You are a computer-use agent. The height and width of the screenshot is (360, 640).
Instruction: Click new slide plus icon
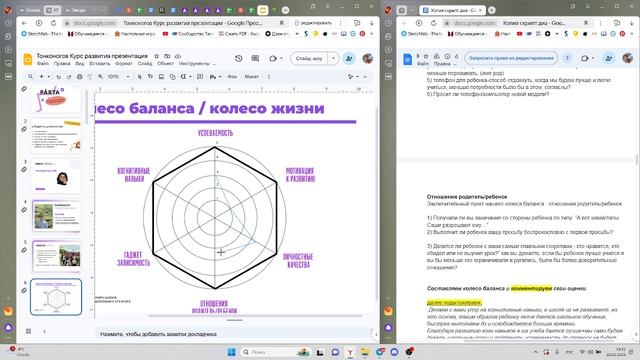pos(42,76)
